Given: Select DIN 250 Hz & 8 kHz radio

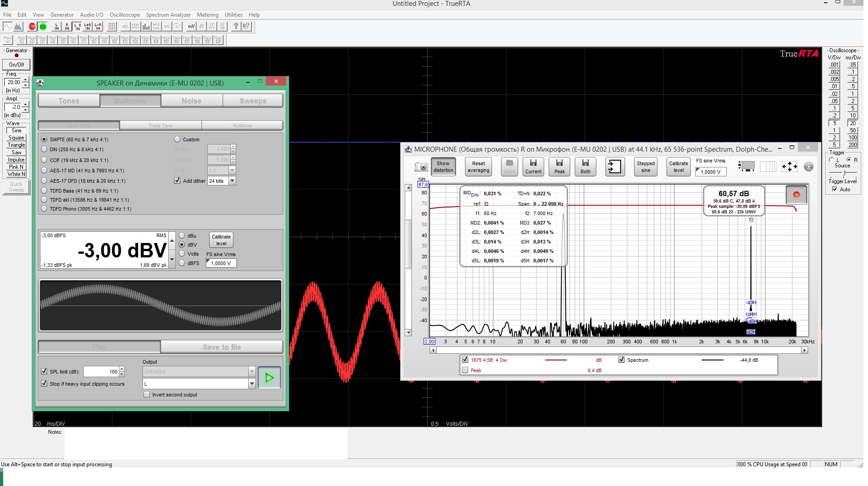Looking at the screenshot, I should tap(44, 149).
